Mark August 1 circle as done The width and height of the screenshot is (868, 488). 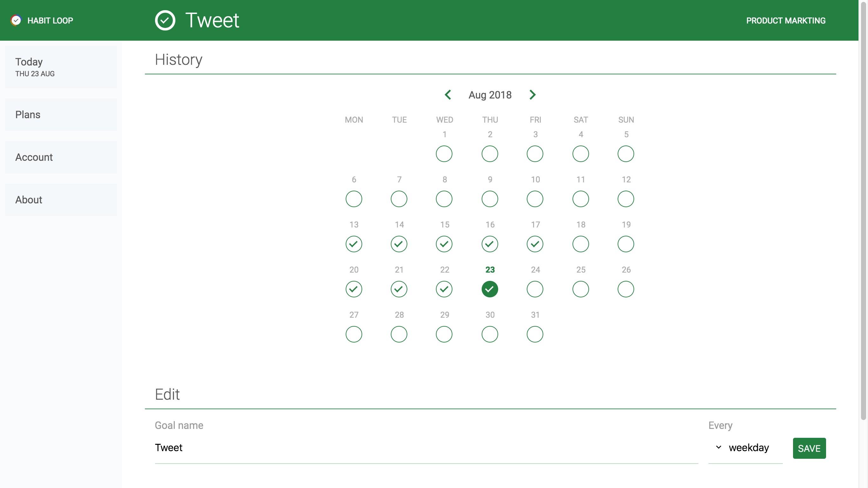(x=444, y=154)
